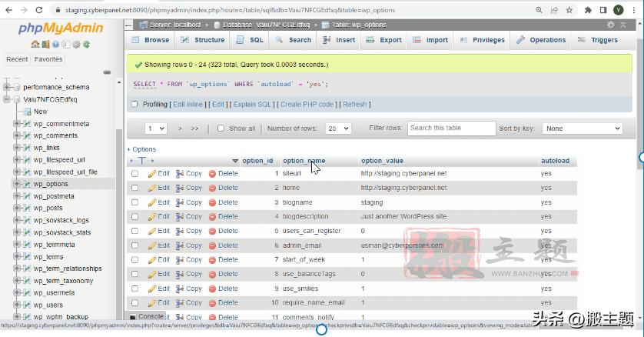Open the Export tab
644x337 pixels.
coord(384,40)
